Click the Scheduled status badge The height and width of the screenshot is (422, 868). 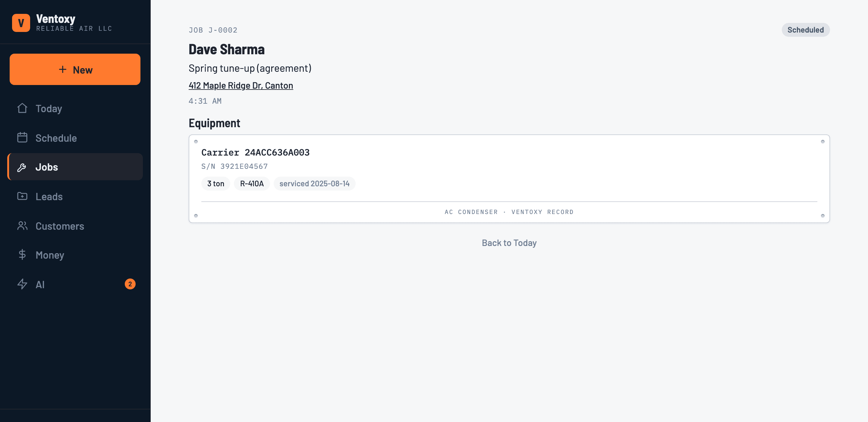(x=806, y=30)
